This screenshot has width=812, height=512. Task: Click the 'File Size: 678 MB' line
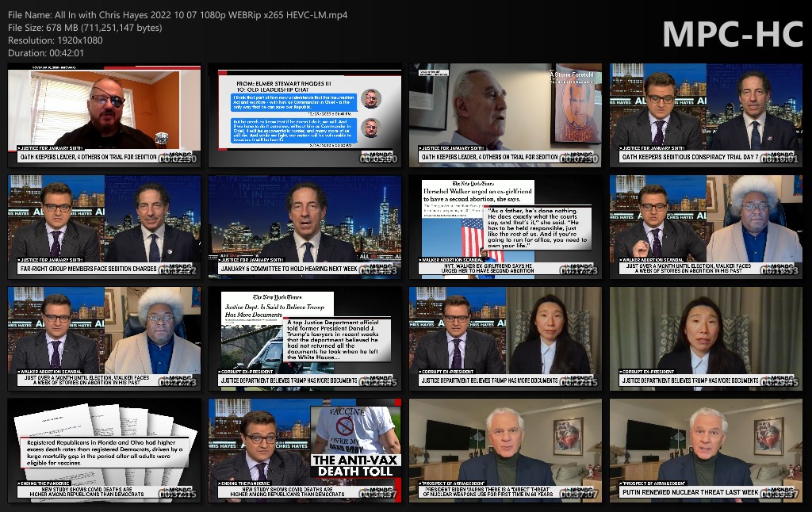coord(85,28)
